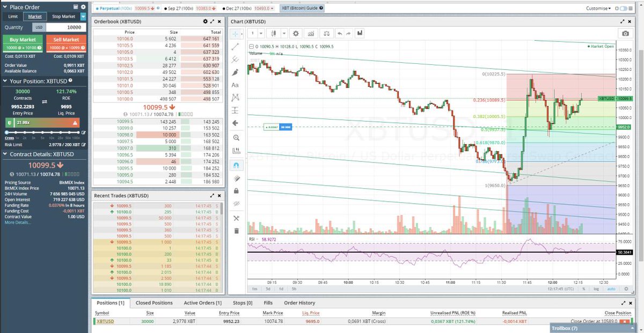Select the crosshair cursor tool
Viewport: 644px width, 333px height.
(235, 34)
